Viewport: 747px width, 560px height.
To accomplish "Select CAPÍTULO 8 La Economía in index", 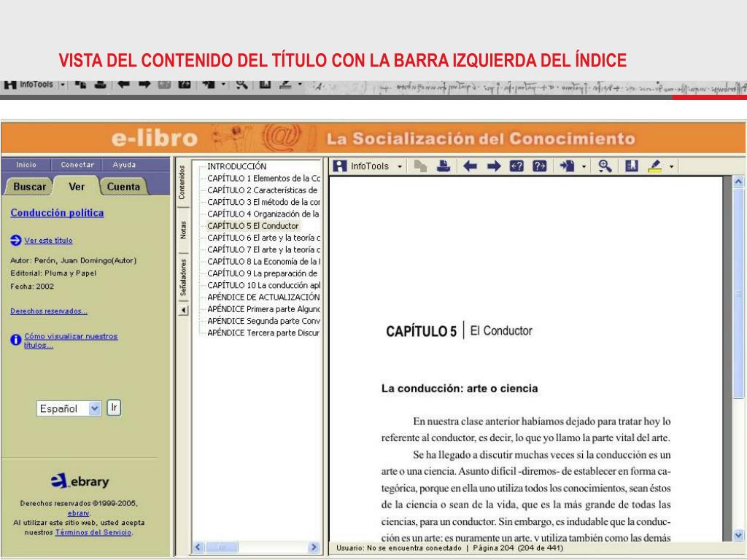I will click(263, 261).
